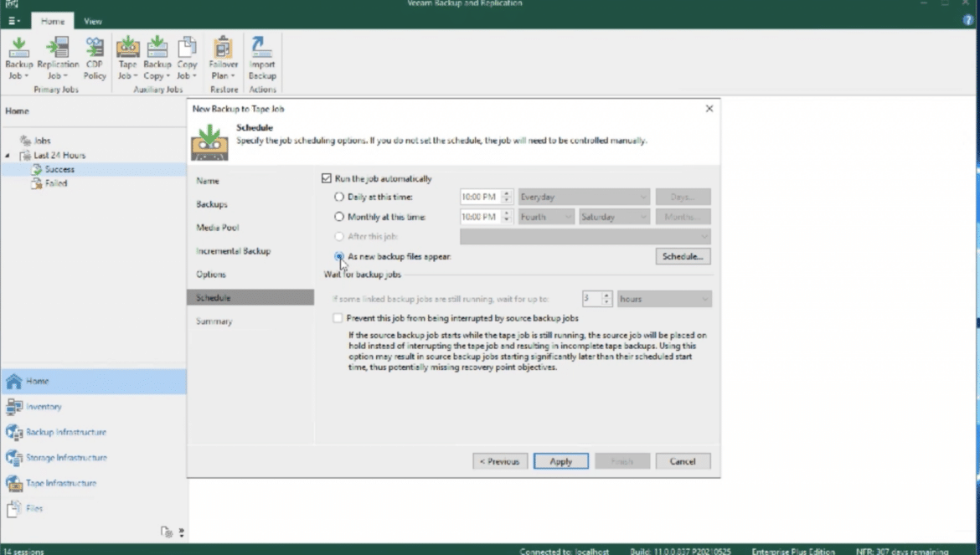Go to Incremental Backup wizard step
Image resolution: width=980 pixels, height=555 pixels.
click(233, 251)
